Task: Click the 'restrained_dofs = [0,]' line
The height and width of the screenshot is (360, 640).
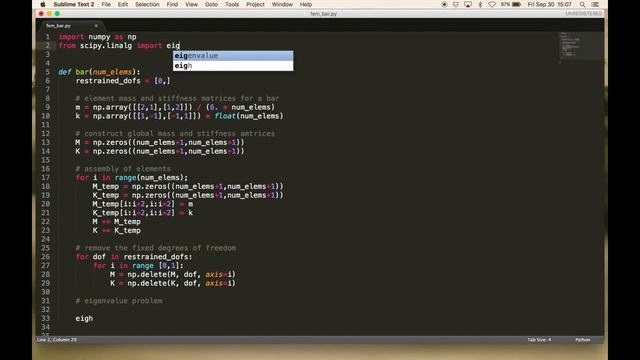Action: pos(123,81)
